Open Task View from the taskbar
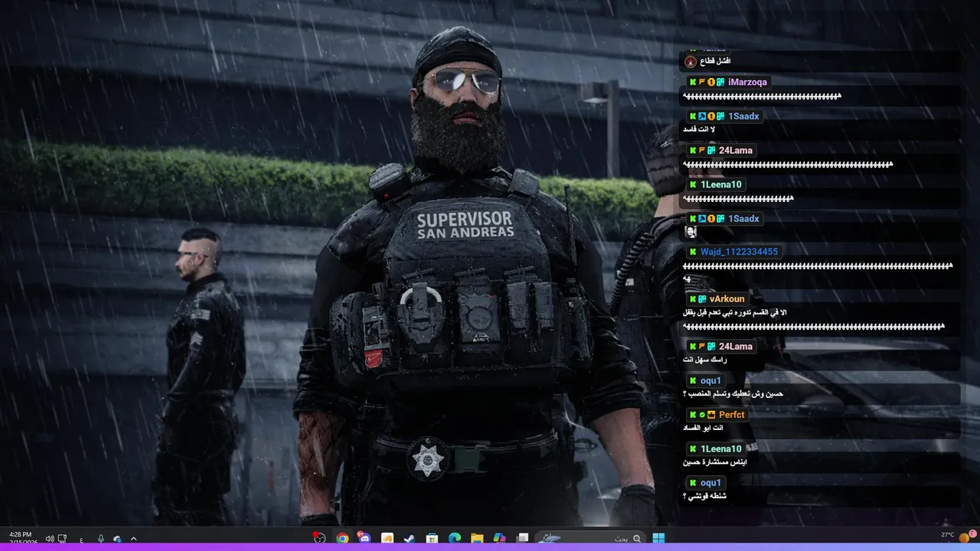980x551 pixels. (x=522, y=539)
